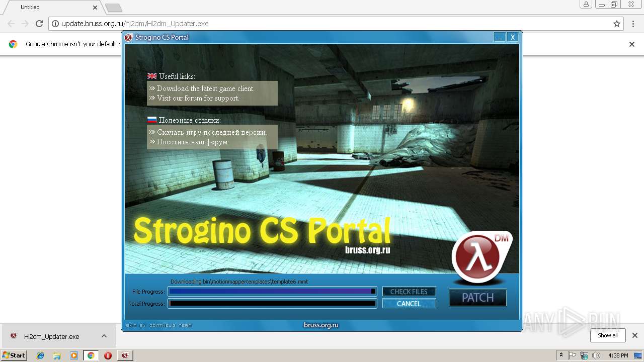This screenshot has width=644, height=362.
Task: Click the CHECK FILES button
Action: click(x=409, y=292)
